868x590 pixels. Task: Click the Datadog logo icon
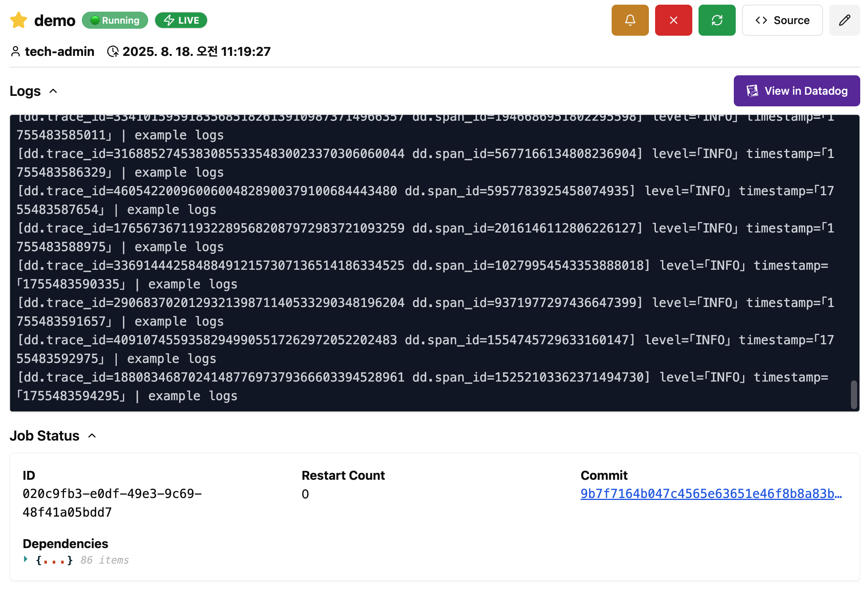point(752,91)
